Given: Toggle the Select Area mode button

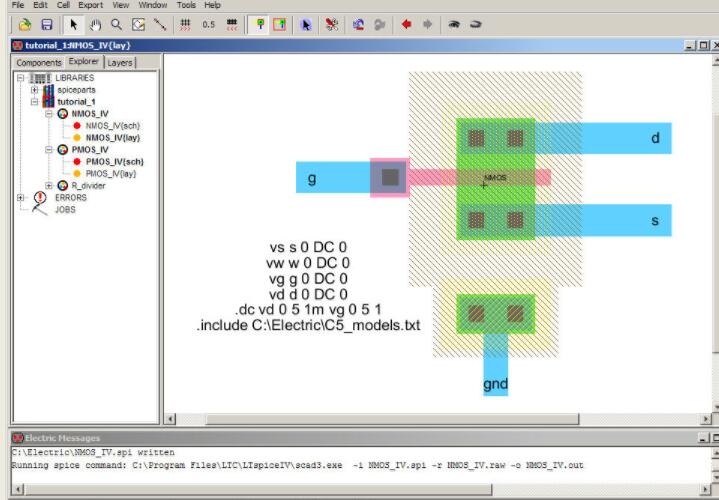Looking at the screenshot, I should click(281, 24).
